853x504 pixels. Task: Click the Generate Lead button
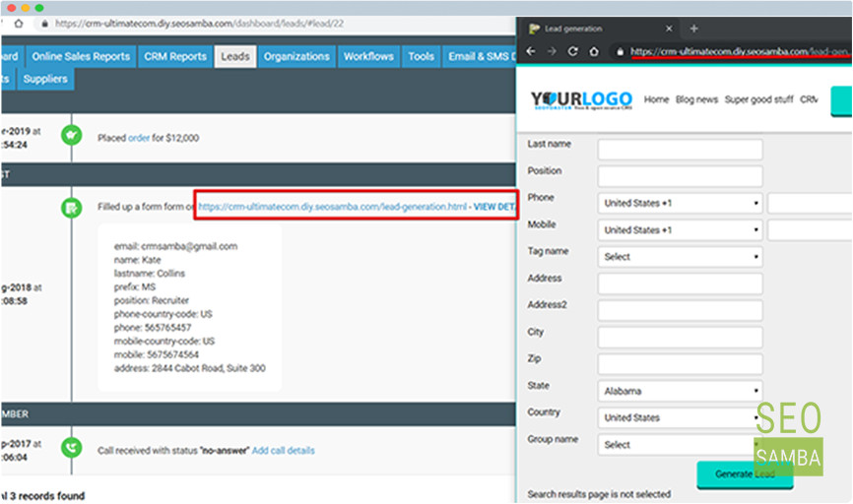(745, 474)
